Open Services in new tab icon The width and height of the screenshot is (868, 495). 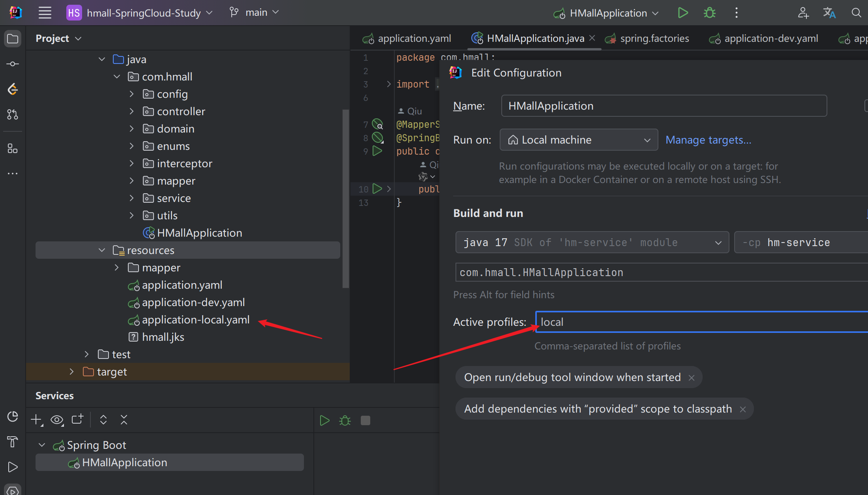point(77,419)
